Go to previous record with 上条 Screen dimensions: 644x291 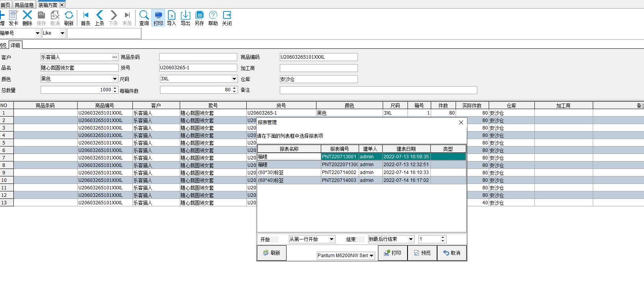click(x=100, y=18)
